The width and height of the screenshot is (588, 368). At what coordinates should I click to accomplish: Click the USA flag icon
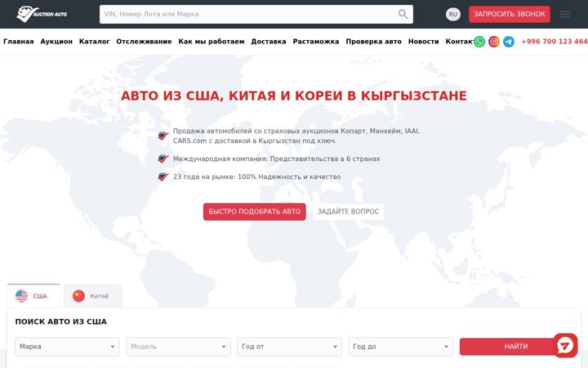[x=21, y=296]
